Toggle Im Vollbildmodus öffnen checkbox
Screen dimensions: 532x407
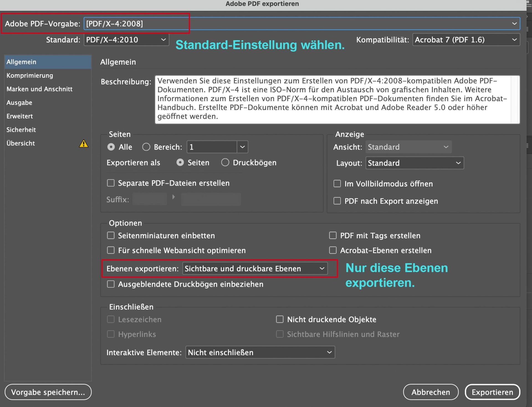click(337, 184)
